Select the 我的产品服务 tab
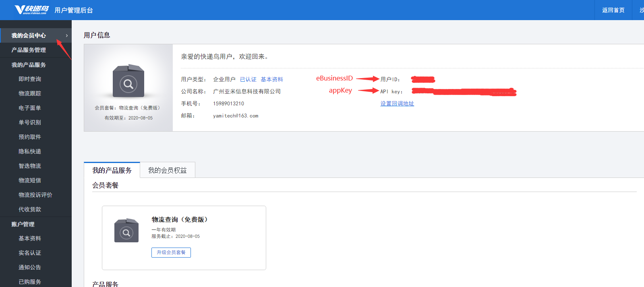Viewport: 644px width, 287px height. click(112, 170)
